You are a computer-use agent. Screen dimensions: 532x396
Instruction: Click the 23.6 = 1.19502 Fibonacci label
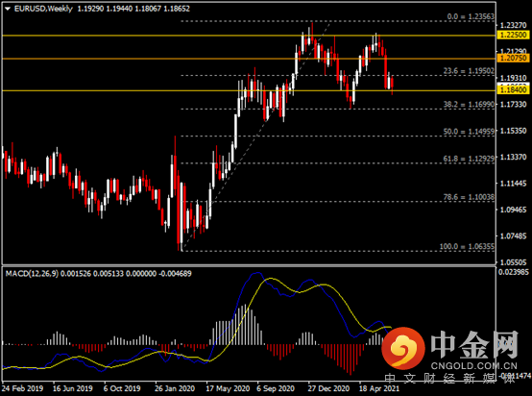coord(469,70)
